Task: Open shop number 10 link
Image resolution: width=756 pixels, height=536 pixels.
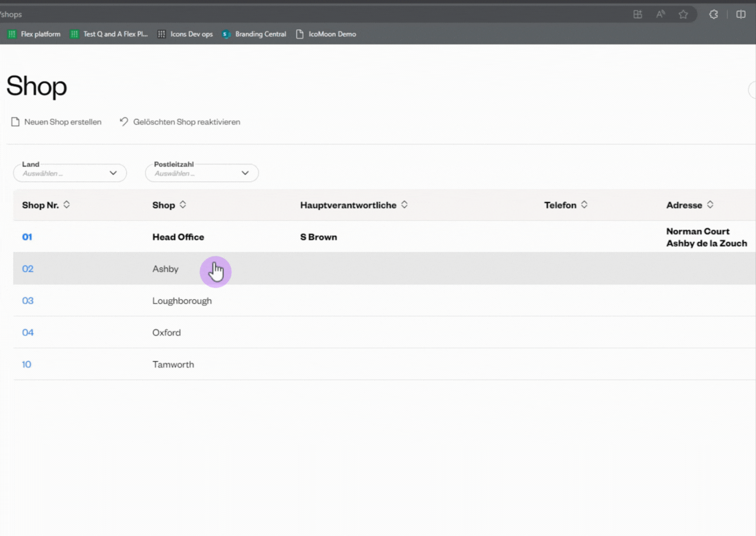Action: pos(26,365)
